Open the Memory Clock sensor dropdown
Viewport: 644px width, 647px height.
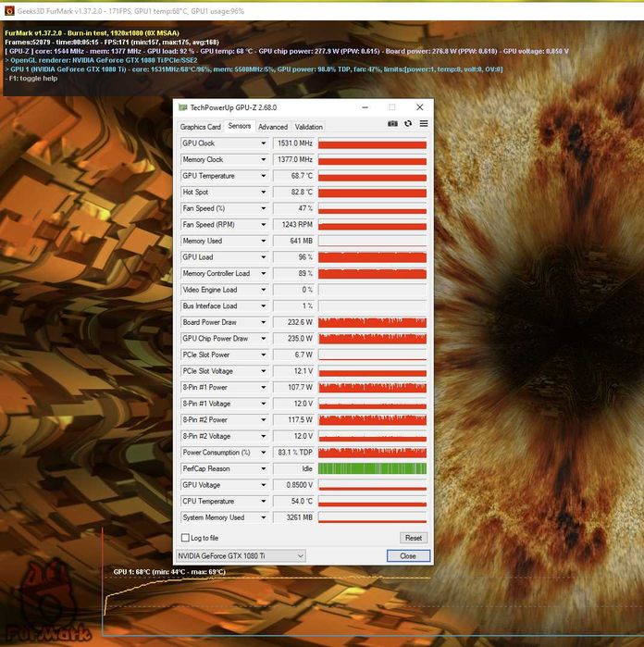pyautogui.click(x=263, y=159)
